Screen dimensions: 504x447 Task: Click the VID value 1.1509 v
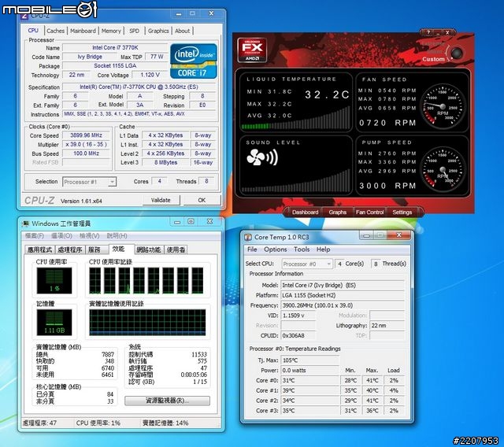tap(298, 316)
